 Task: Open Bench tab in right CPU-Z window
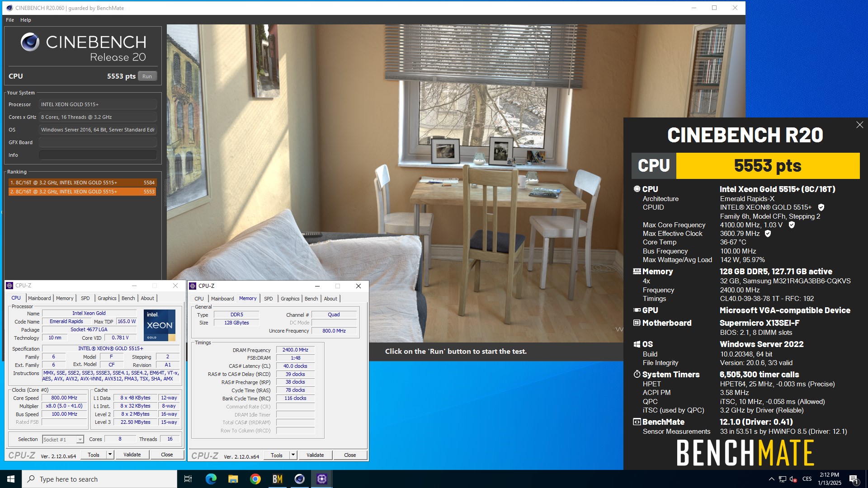click(311, 299)
